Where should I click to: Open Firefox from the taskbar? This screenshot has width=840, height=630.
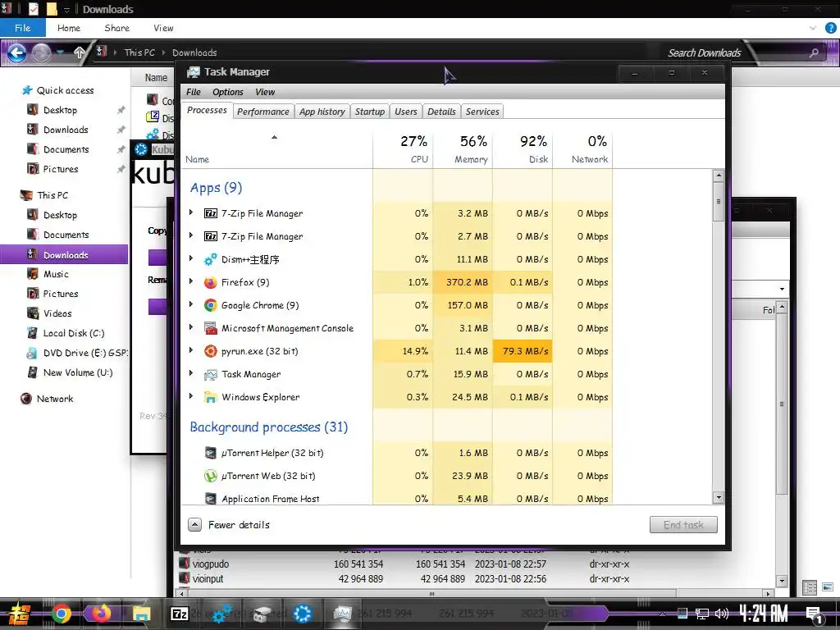tap(101, 614)
